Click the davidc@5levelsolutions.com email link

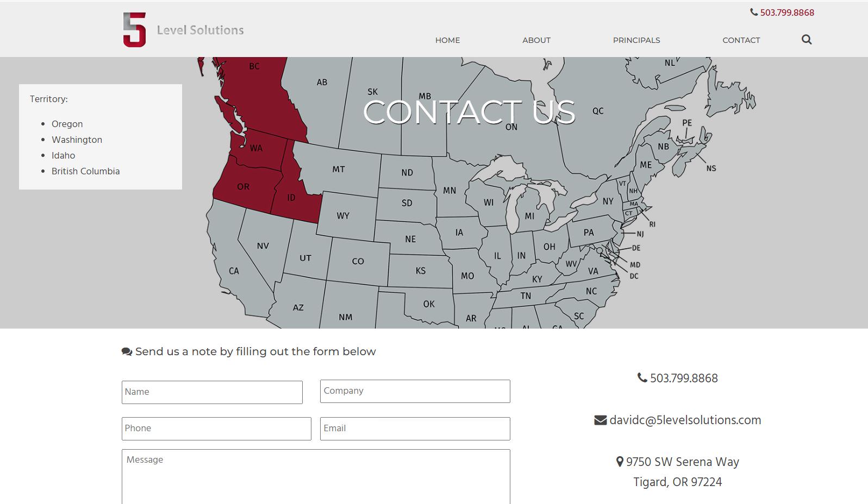(685, 420)
